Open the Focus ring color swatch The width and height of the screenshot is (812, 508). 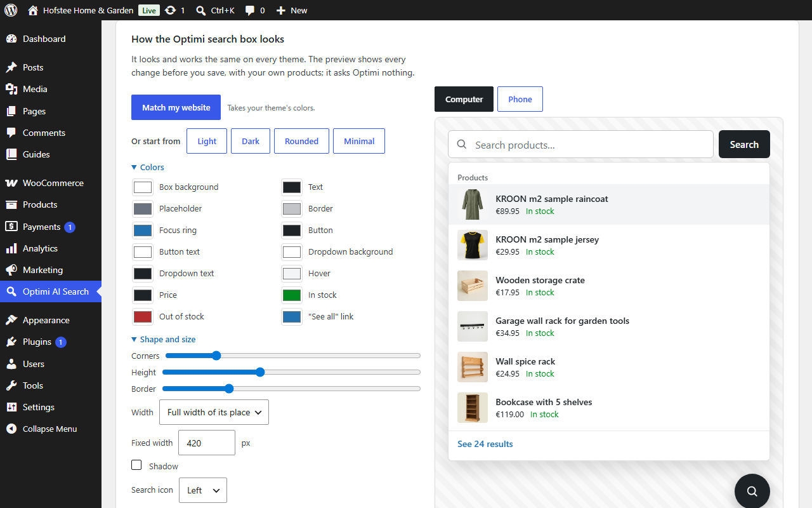(x=143, y=231)
